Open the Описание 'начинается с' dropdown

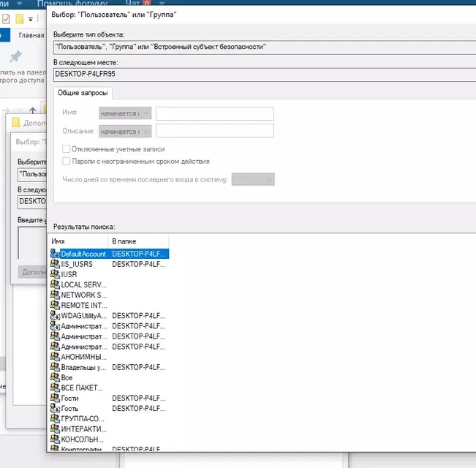tap(125, 132)
